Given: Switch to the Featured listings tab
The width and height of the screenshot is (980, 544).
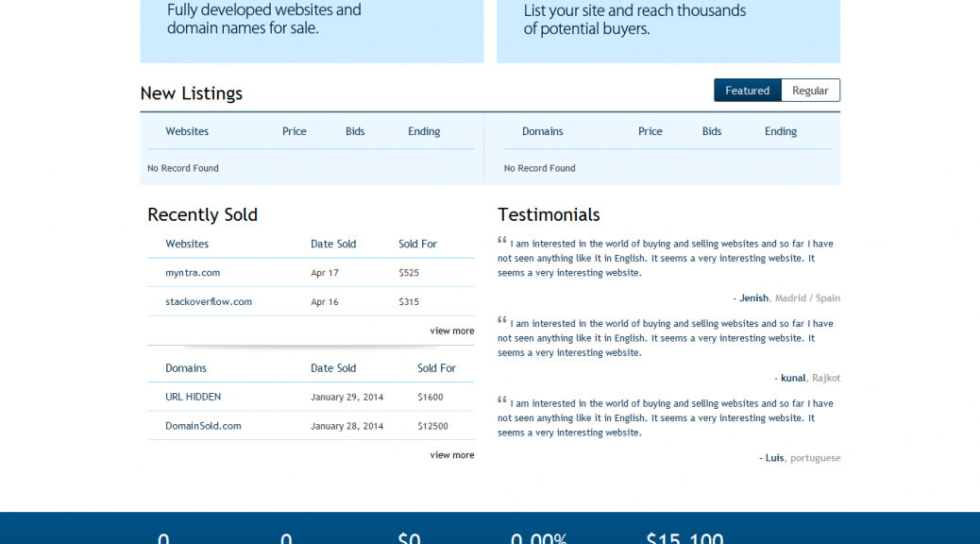Looking at the screenshot, I should click(748, 91).
